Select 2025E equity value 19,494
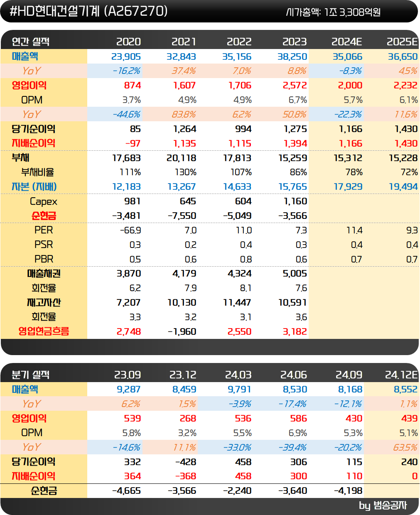420x515 pixels. coord(403,187)
